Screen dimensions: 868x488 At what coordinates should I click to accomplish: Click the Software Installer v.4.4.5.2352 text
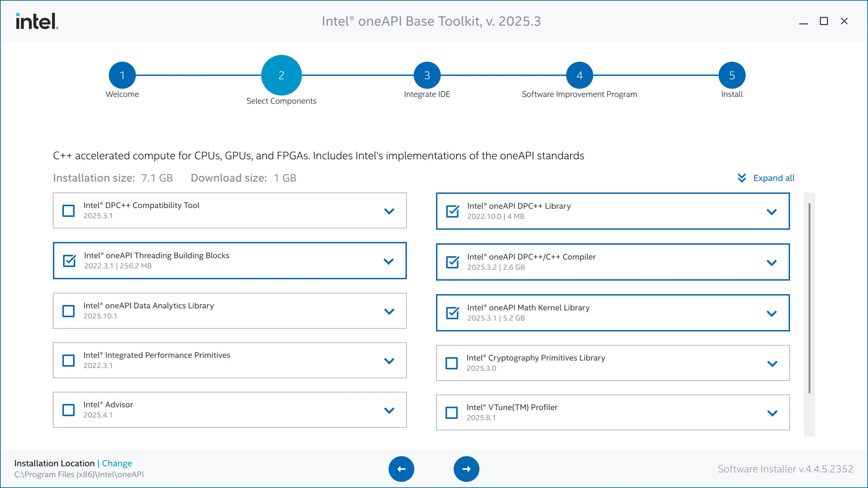click(x=785, y=469)
